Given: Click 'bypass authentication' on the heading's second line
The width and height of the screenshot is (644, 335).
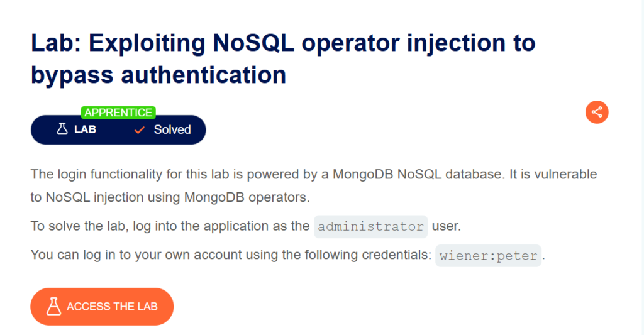Looking at the screenshot, I should point(158,75).
